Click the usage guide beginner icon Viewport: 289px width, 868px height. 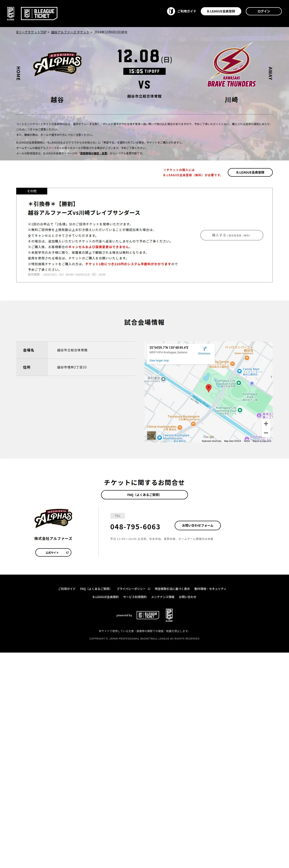click(x=171, y=11)
